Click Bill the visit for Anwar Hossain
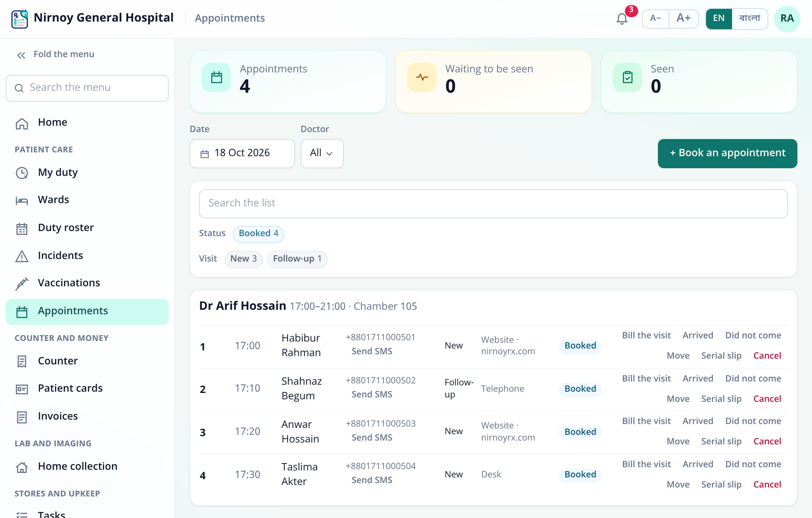The image size is (812, 518). click(x=646, y=421)
